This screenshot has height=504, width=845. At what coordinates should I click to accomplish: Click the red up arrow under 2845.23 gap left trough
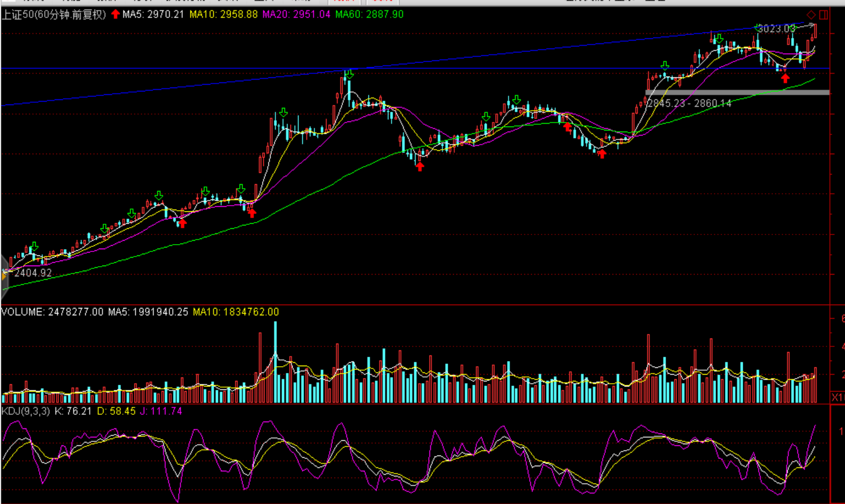pos(602,154)
